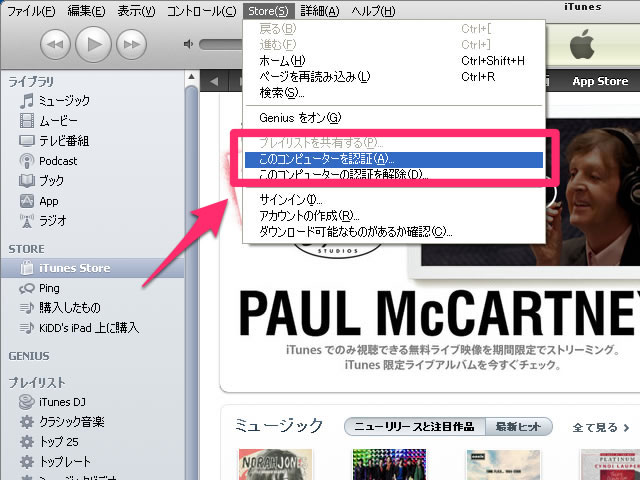Image resolution: width=640 pixels, height=480 pixels.
Task: Close the open Store(S) menu
Action: coord(268,11)
